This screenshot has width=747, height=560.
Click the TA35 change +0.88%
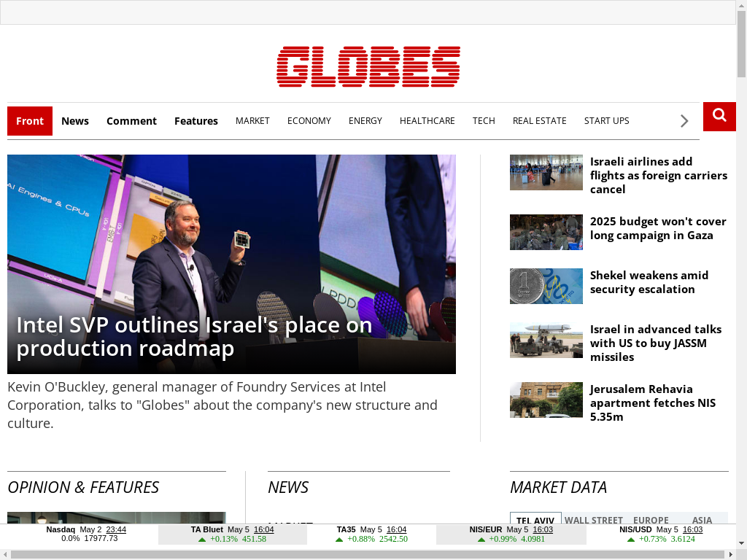pyautogui.click(x=361, y=539)
